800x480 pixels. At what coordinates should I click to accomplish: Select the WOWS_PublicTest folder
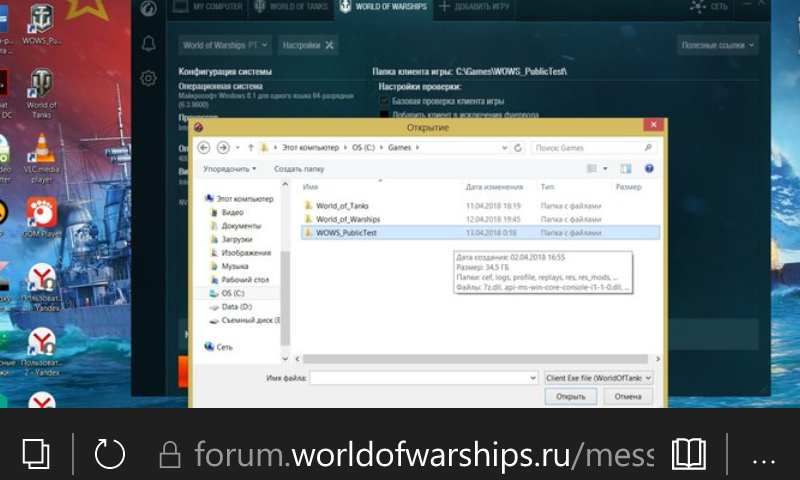pos(480,233)
